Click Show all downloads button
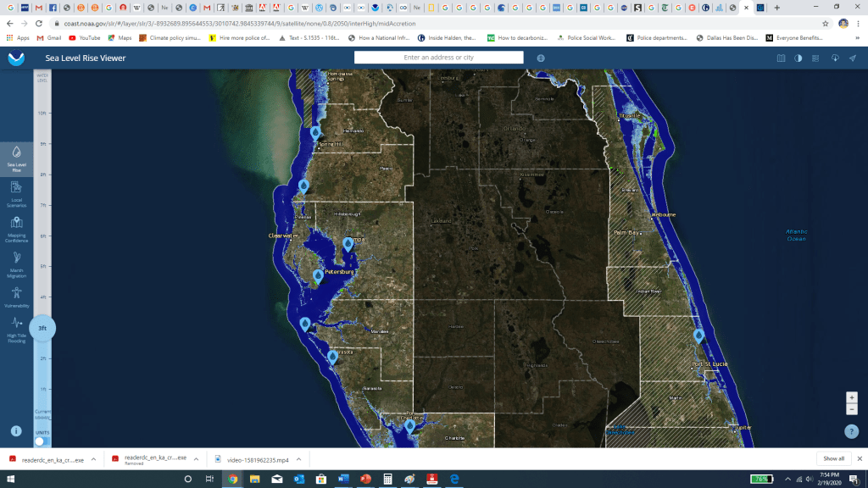This screenshot has height=488, width=868. 833,458
